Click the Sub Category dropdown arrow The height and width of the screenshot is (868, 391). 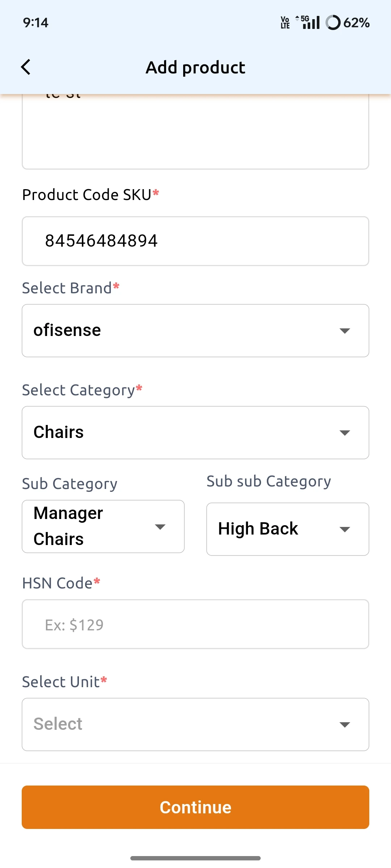[160, 527]
